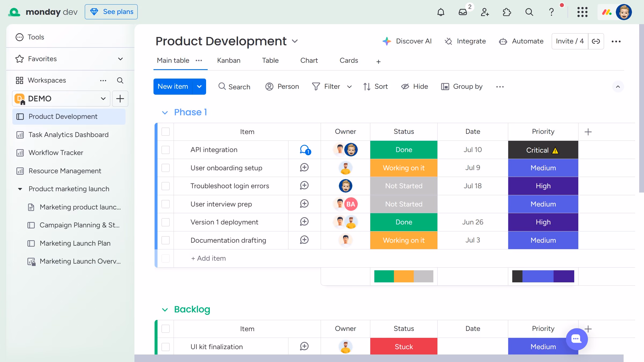Click the top bar search magnifier
Screen dimensions: 644x362
coord(529,12)
